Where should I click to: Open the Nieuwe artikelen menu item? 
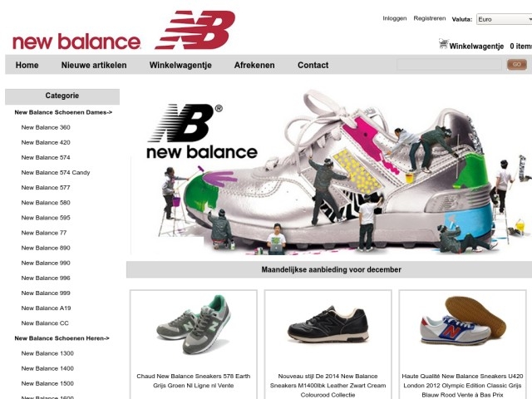(x=94, y=65)
